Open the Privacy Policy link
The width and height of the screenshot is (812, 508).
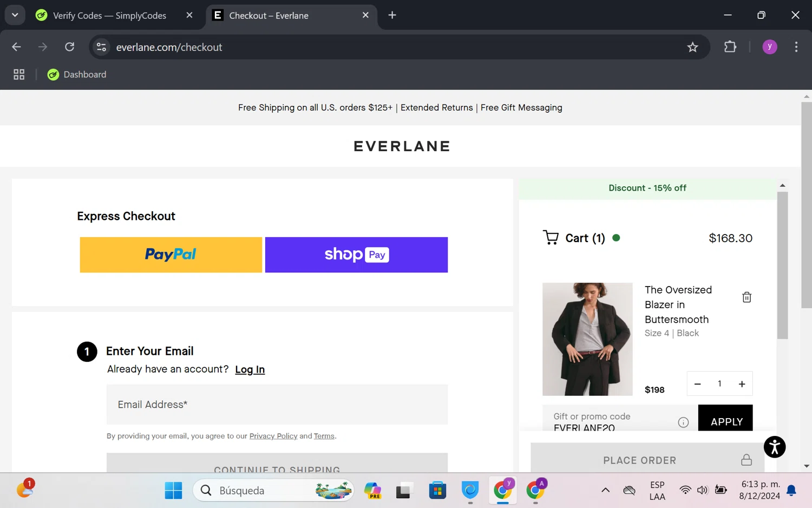(x=273, y=436)
